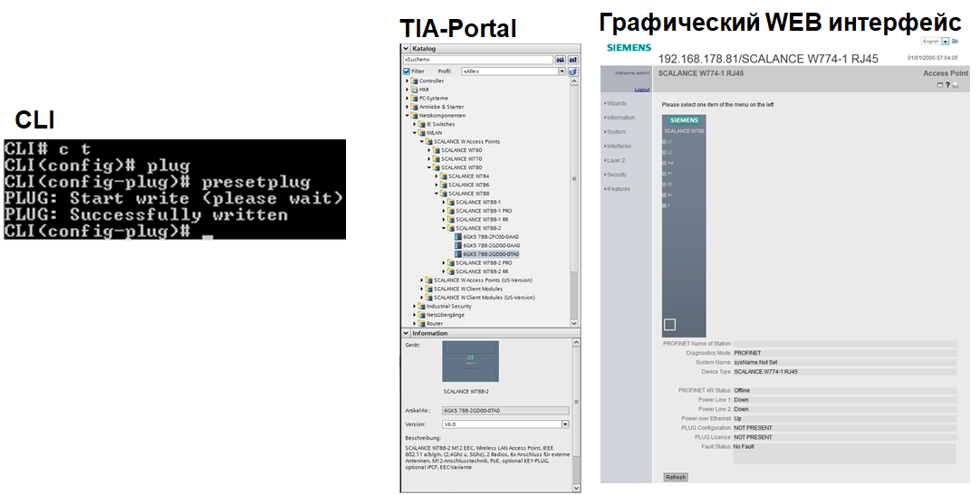Click the Logout link
Viewport: 980px width, 495px height.
(x=642, y=90)
